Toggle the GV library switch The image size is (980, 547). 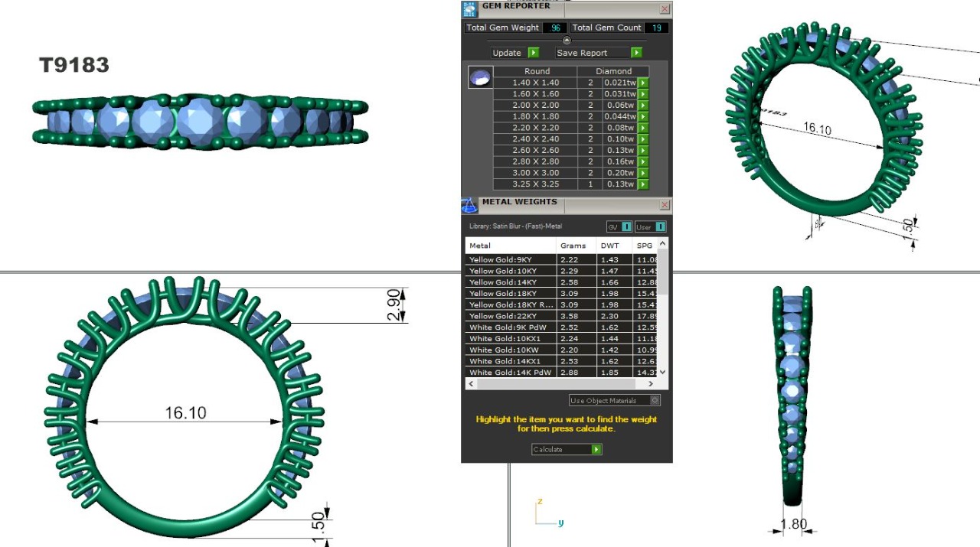[626, 227]
